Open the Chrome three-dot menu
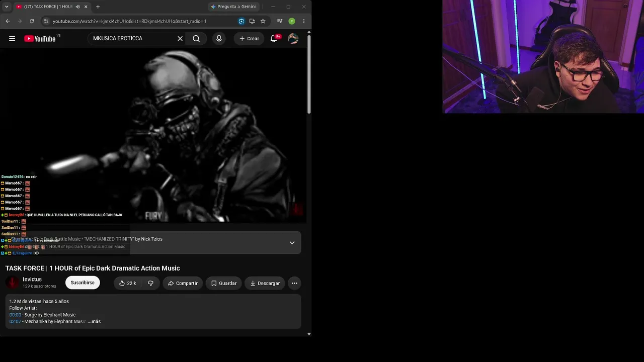This screenshot has width=644, height=362. click(303, 21)
